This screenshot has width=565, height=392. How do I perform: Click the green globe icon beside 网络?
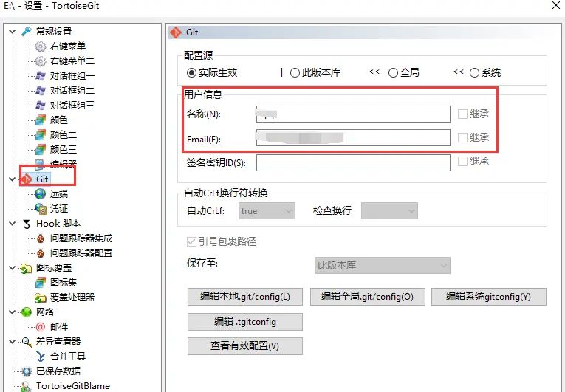27,312
